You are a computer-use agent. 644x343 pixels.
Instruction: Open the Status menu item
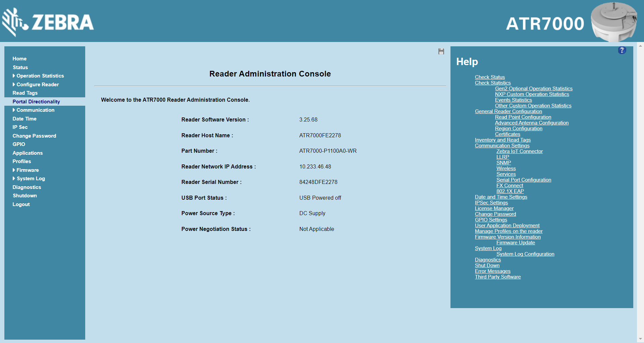tap(20, 67)
